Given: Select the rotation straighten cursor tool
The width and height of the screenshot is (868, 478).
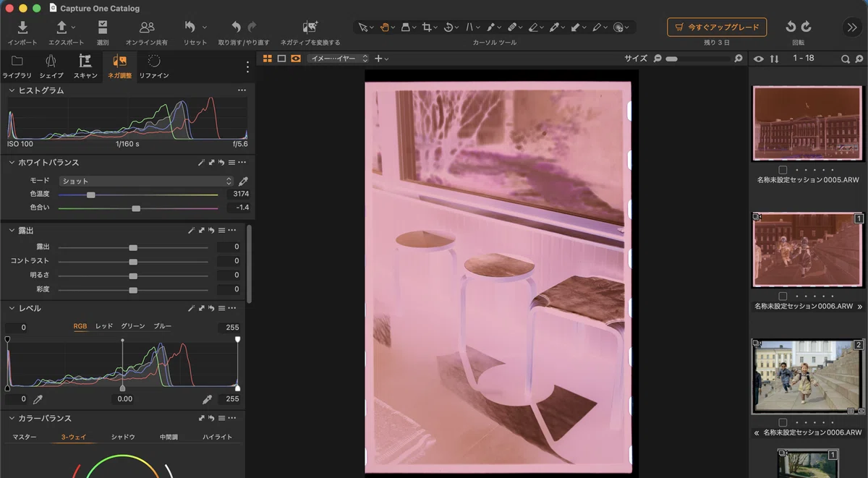Looking at the screenshot, I should pyautogui.click(x=448, y=27).
